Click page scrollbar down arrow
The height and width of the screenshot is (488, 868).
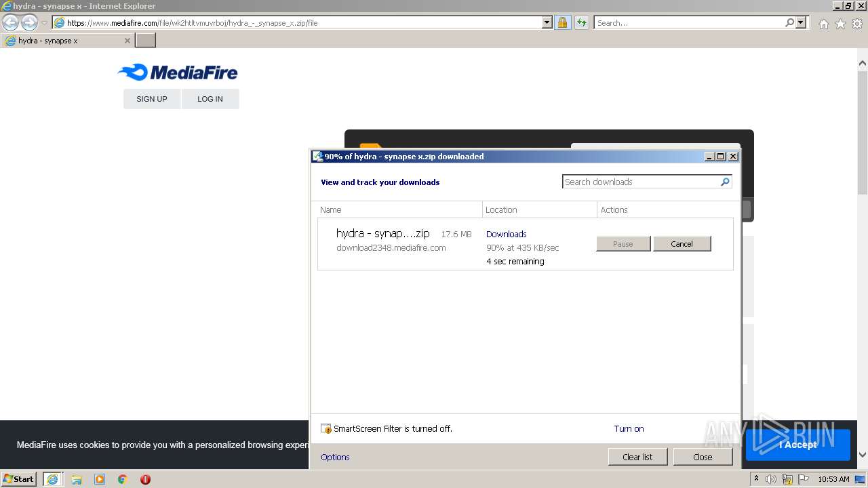pos(863,455)
